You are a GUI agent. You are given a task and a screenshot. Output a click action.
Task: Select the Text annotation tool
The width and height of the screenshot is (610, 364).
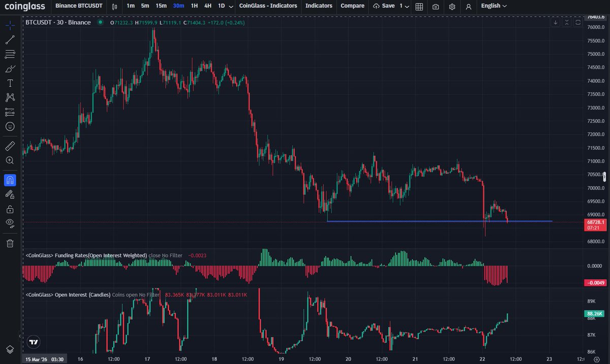pyautogui.click(x=10, y=83)
